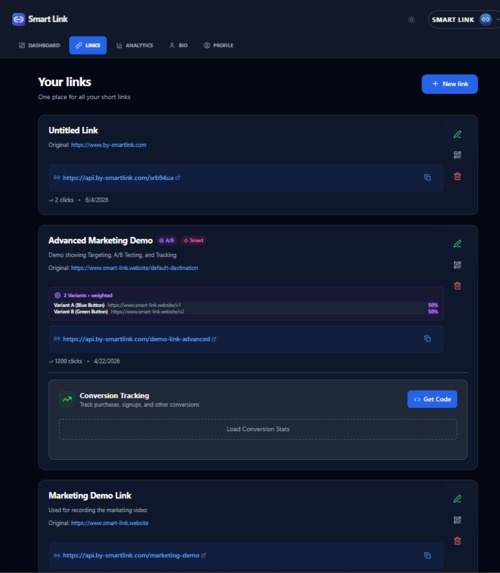Image resolution: width=500 pixels, height=573 pixels.
Task: Toggle the light/dark theme sun icon
Action: pyautogui.click(x=411, y=20)
